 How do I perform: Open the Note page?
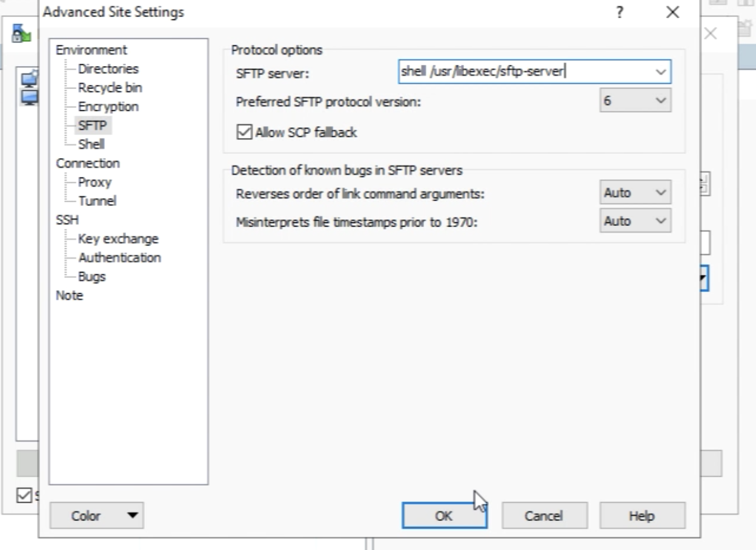point(69,296)
